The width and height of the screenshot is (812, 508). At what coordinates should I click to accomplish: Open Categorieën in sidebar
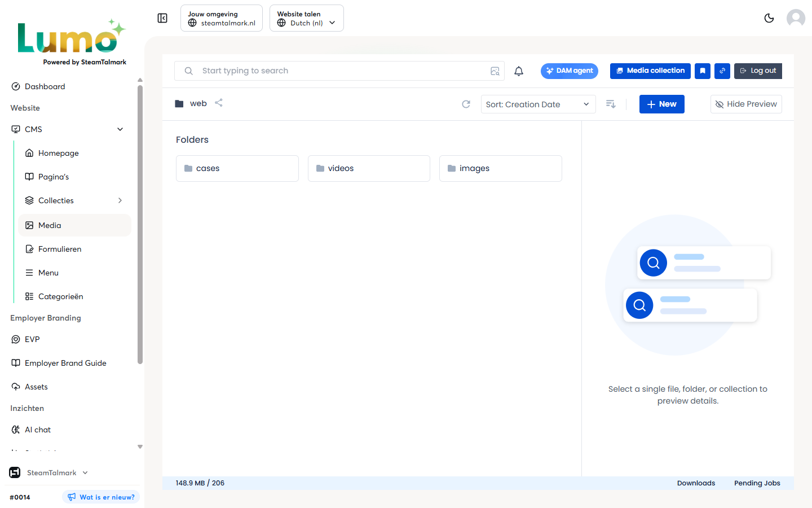[x=54, y=296]
